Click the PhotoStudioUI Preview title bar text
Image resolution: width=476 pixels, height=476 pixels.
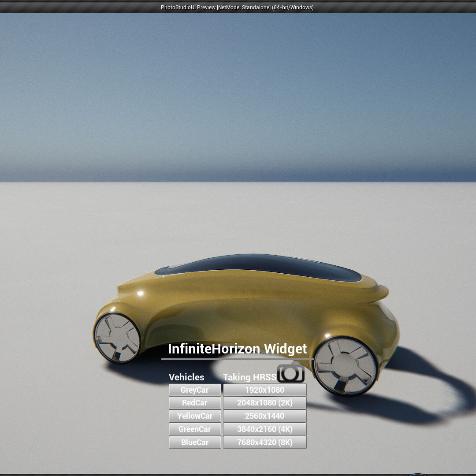point(237,7)
